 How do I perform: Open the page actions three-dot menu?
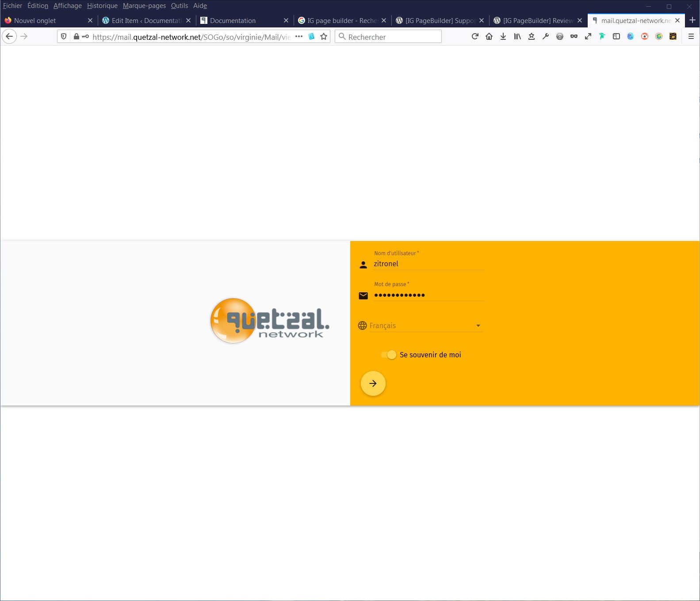(x=299, y=37)
